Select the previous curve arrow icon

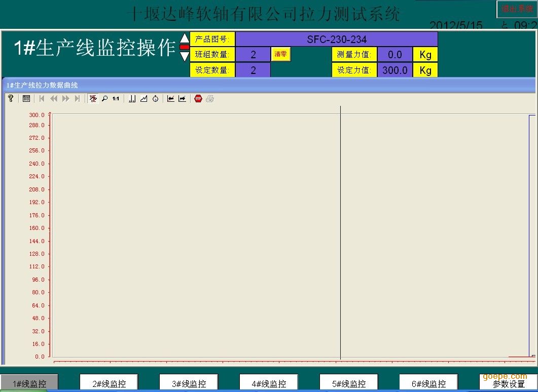click(x=170, y=99)
